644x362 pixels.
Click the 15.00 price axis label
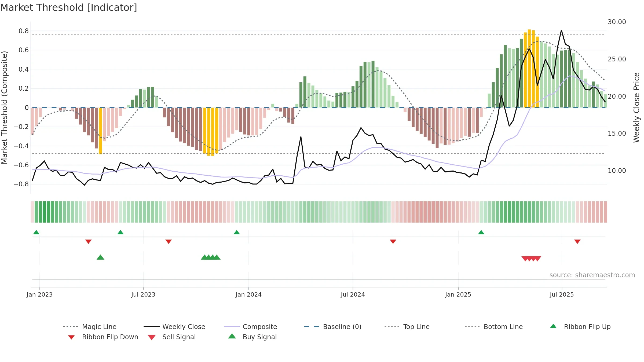tap(617, 134)
